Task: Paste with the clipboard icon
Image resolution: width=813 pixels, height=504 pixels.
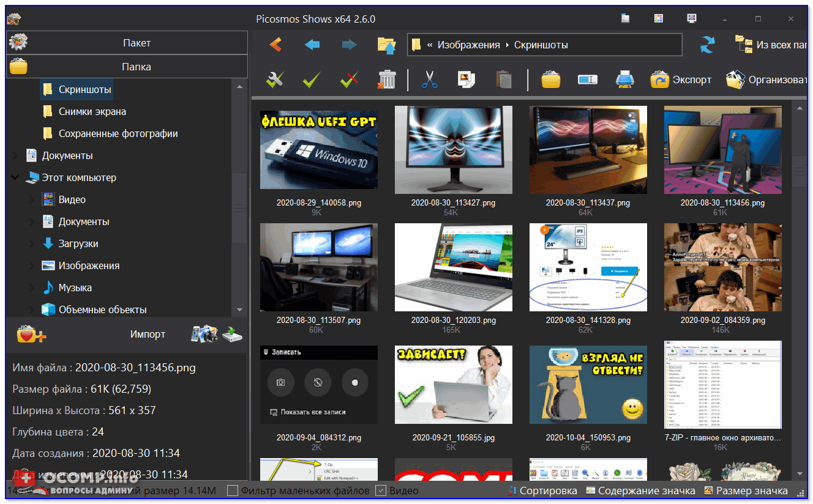Action: [x=503, y=80]
